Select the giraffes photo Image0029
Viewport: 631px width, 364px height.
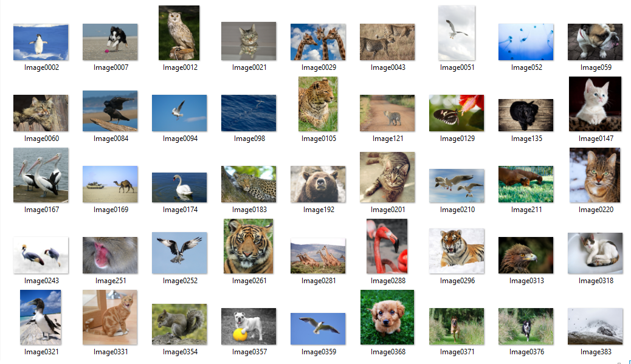pyautogui.click(x=318, y=42)
